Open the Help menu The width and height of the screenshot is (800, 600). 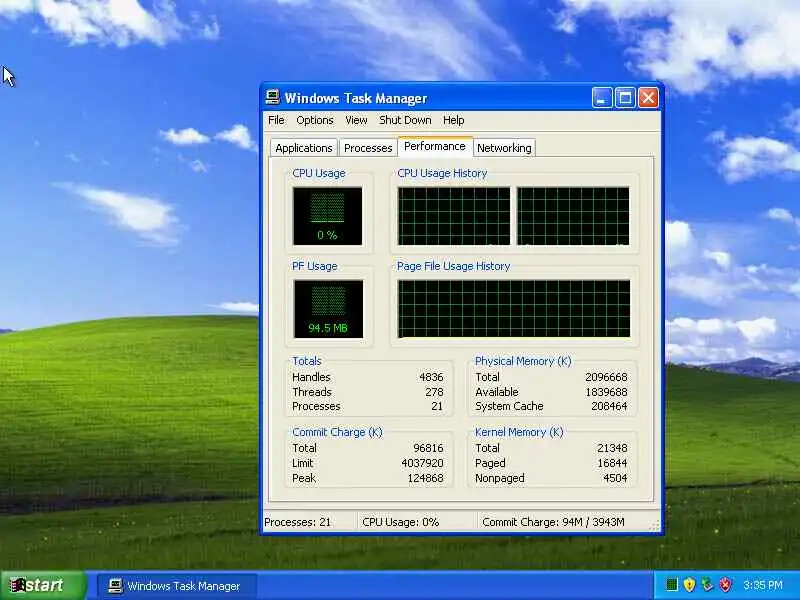click(x=454, y=120)
